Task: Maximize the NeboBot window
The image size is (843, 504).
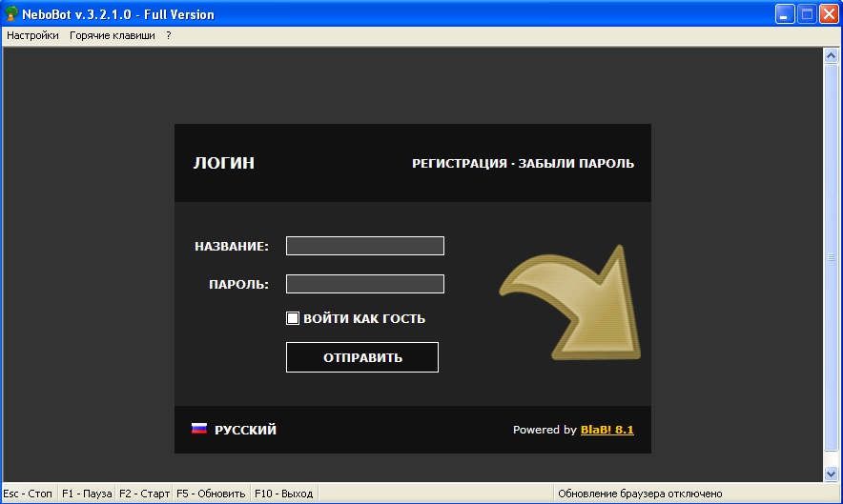Action: [x=807, y=14]
